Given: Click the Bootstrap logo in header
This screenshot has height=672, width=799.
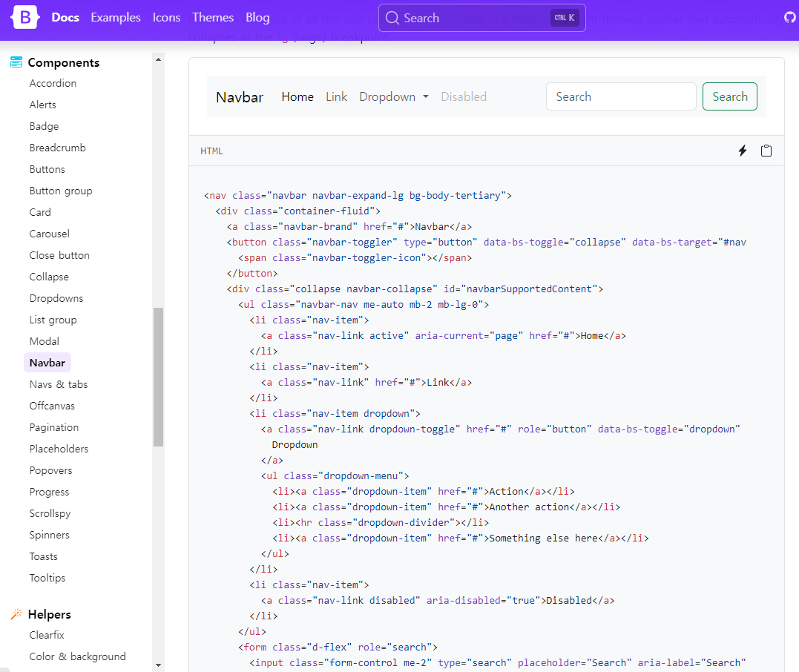Looking at the screenshot, I should pos(25,17).
